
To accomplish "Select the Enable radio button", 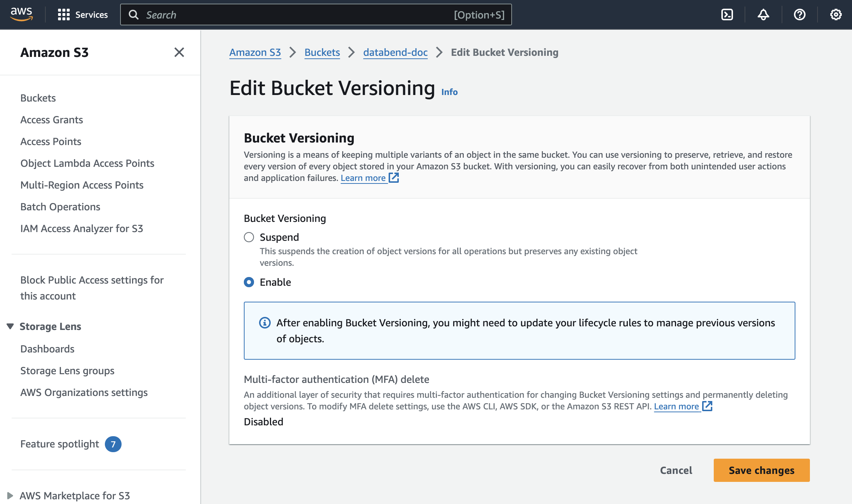I will [x=249, y=282].
